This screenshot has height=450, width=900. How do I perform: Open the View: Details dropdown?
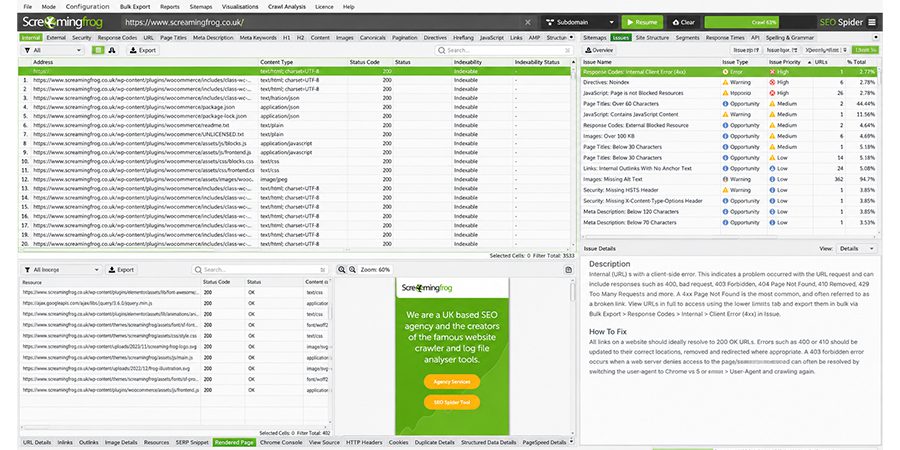(x=856, y=249)
